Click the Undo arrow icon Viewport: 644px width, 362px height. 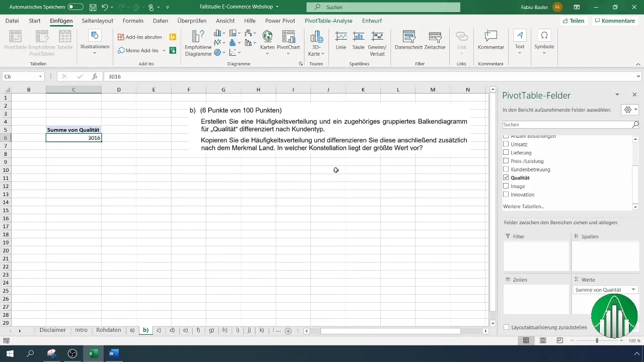104,7
